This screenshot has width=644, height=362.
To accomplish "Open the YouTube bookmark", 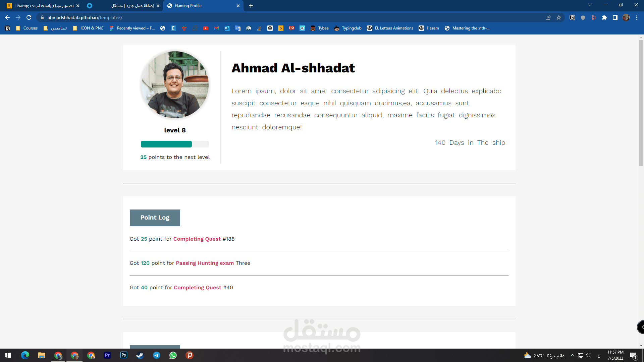I will 206,28.
